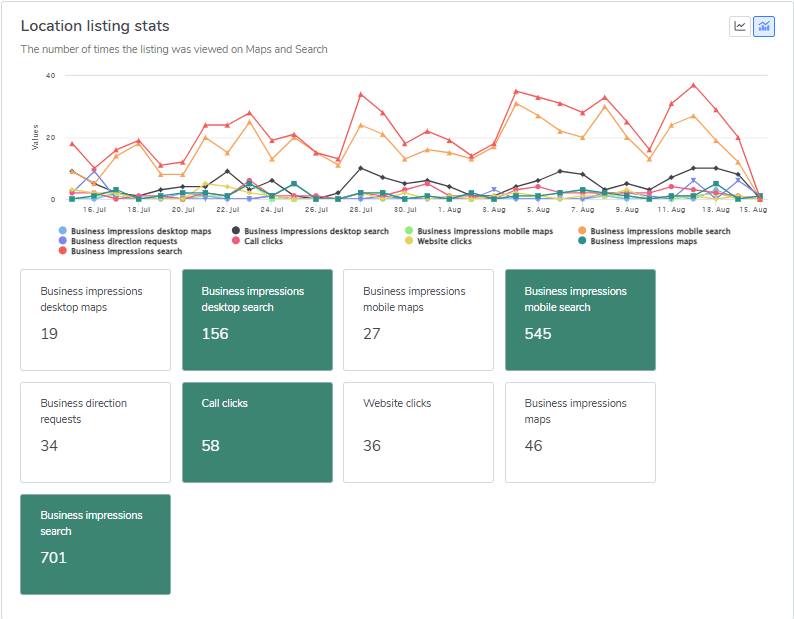Toggle 'Business impressions mobile maps' legend entry
This screenshot has width=794, height=619.
coord(485,231)
